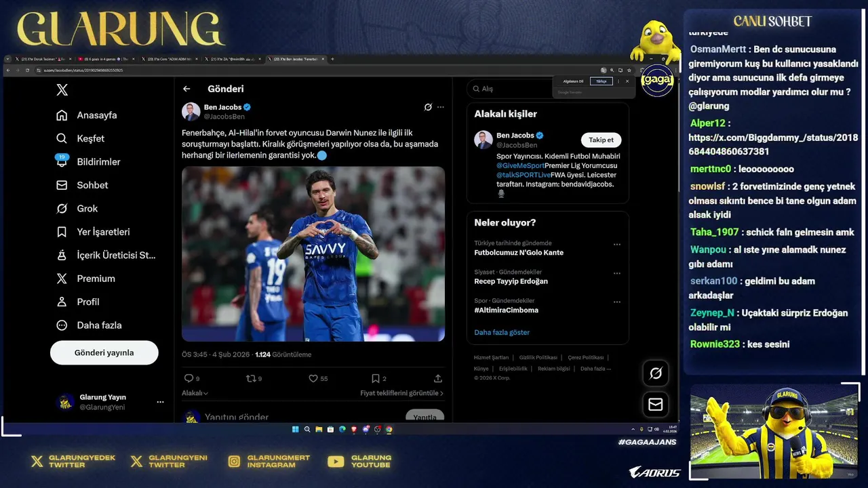Open options for #AltimiraCimboma trend
This screenshot has height=488, width=868.
coord(617,302)
